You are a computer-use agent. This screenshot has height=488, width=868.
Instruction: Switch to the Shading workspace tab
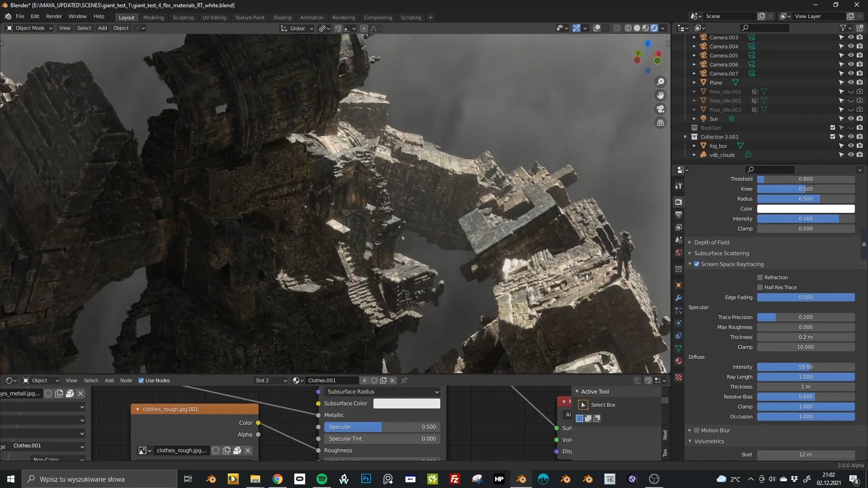point(282,18)
